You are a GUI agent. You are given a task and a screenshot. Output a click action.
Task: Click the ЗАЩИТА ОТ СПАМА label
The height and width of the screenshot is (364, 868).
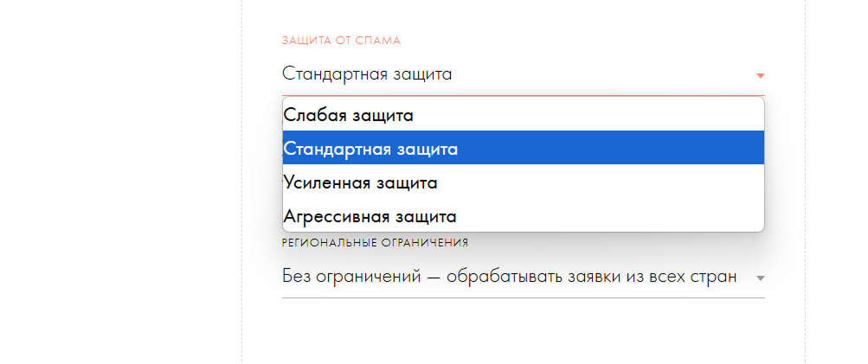click(341, 41)
